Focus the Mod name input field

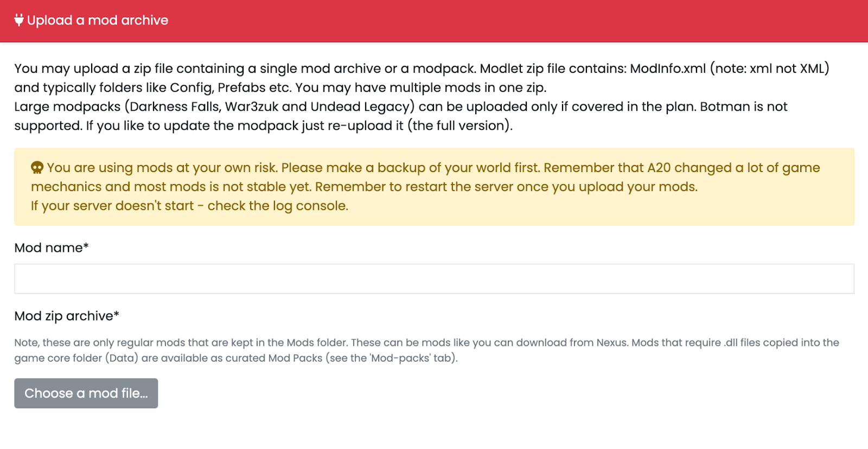(434, 279)
